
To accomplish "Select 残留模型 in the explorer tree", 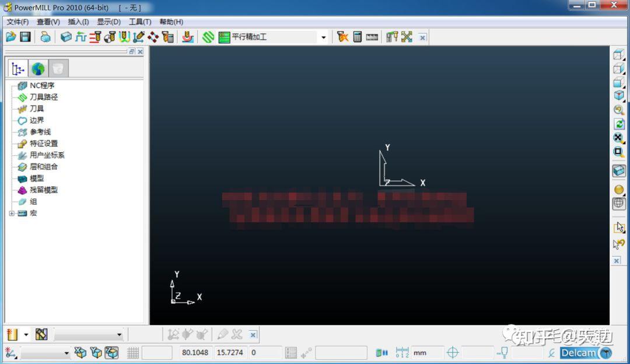I will click(x=44, y=190).
